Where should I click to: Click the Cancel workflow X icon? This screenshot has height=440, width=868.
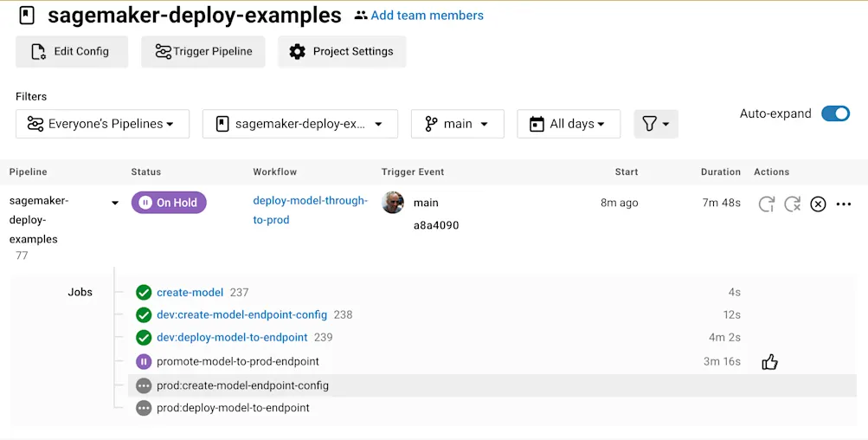point(818,204)
